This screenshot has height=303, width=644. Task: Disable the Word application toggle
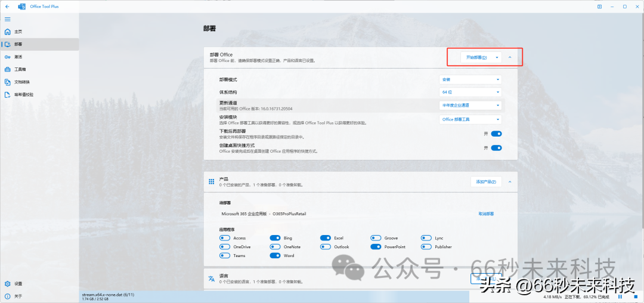275,255
